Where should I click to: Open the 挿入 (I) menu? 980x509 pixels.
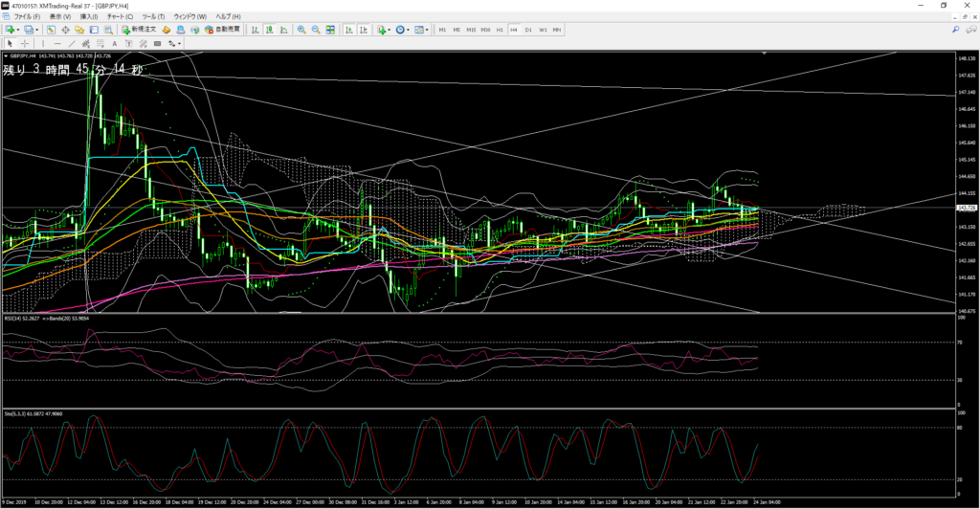pos(89,16)
